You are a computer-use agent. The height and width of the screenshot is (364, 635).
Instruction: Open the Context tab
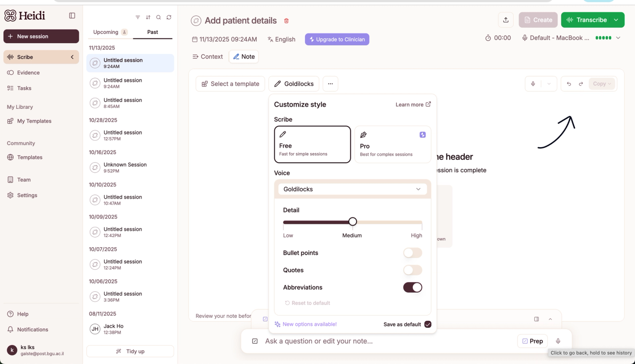coord(208,56)
